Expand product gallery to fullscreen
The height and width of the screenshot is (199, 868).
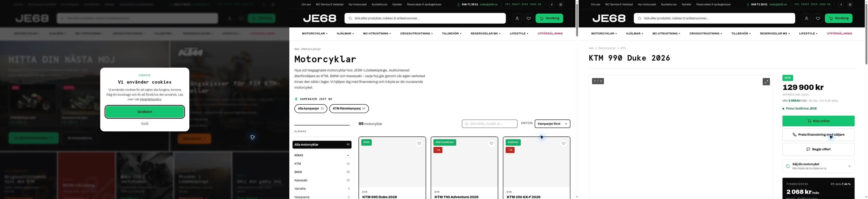[x=766, y=82]
